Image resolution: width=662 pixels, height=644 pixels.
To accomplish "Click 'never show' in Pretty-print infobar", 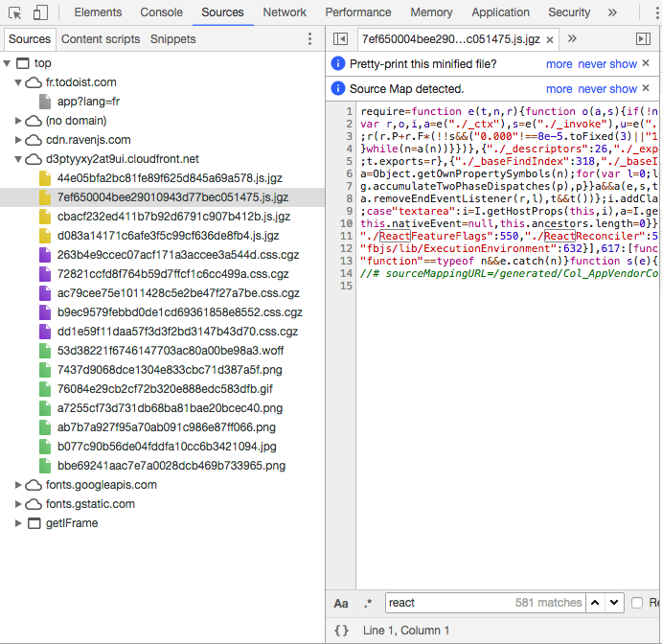I will click(x=607, y=64).
